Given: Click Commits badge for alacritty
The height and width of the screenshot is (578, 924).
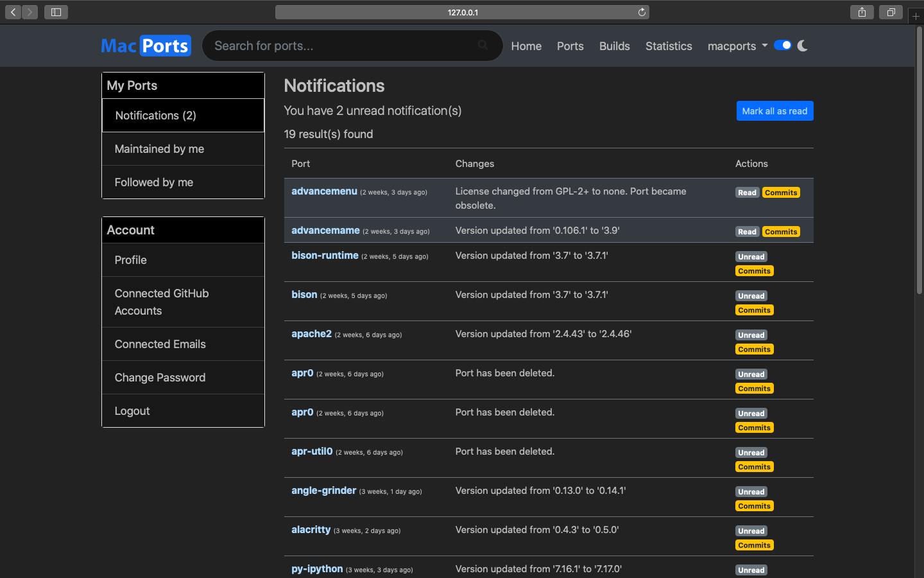Looking at the screenshot, I should [755, 545].
